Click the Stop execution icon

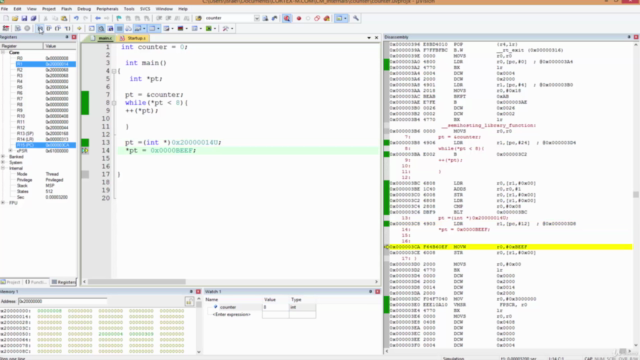point(27,29)
